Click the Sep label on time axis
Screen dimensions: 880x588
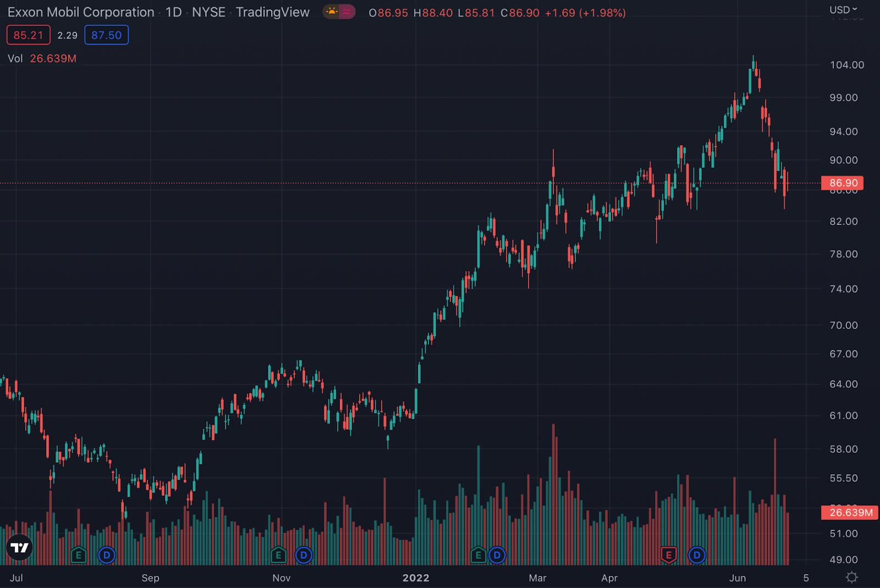click(x=150, y=578)
